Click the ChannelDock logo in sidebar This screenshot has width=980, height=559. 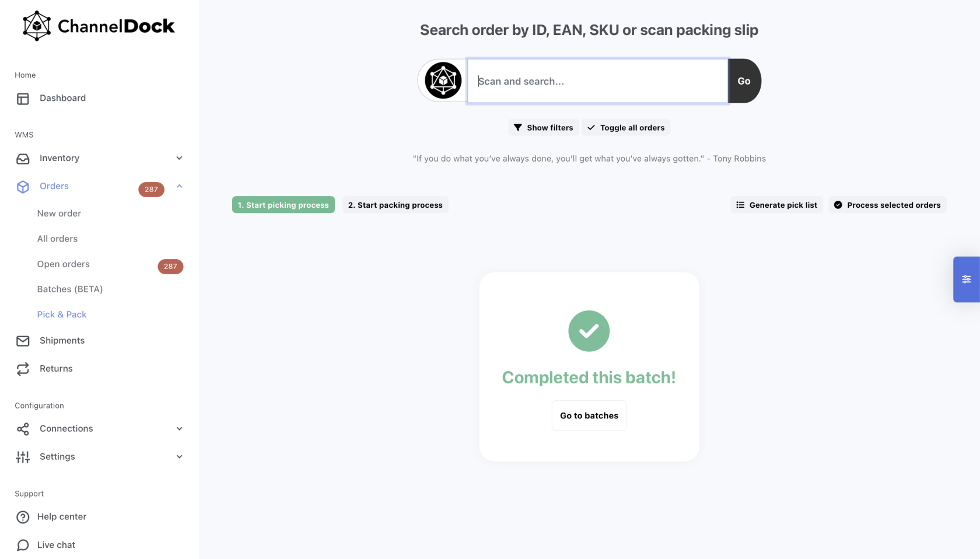tap(99, 26)
